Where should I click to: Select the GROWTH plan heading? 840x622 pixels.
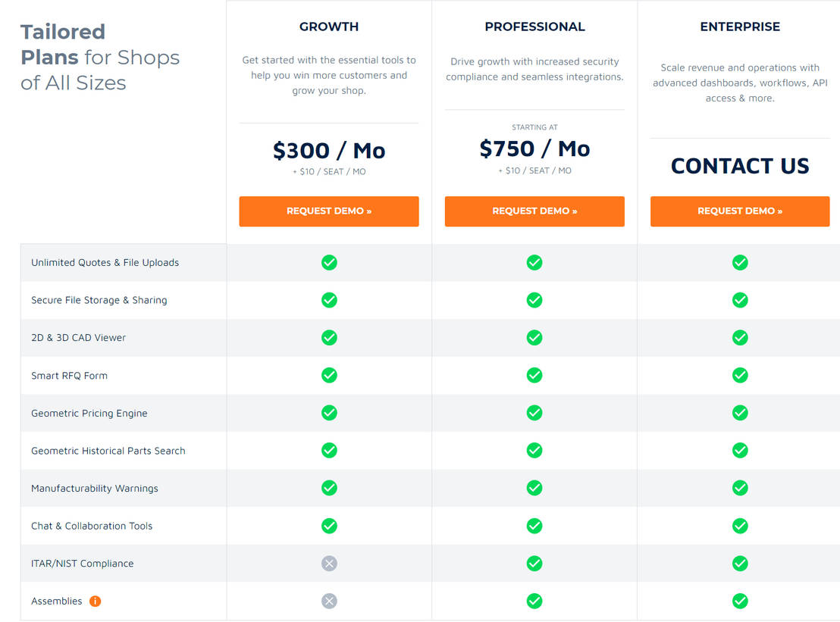click(x=328, y=27)
